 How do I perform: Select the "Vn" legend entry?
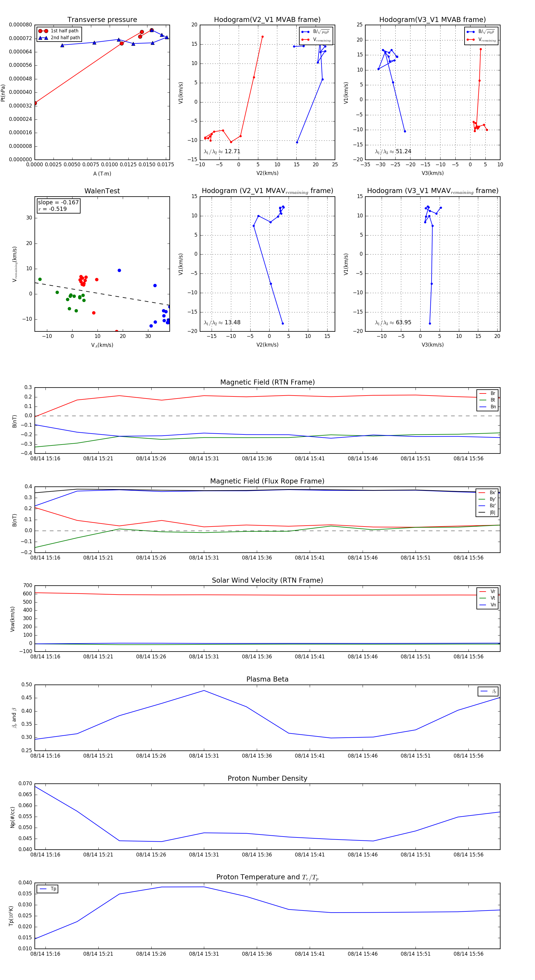pyautogui.click(x=487, y=605)
